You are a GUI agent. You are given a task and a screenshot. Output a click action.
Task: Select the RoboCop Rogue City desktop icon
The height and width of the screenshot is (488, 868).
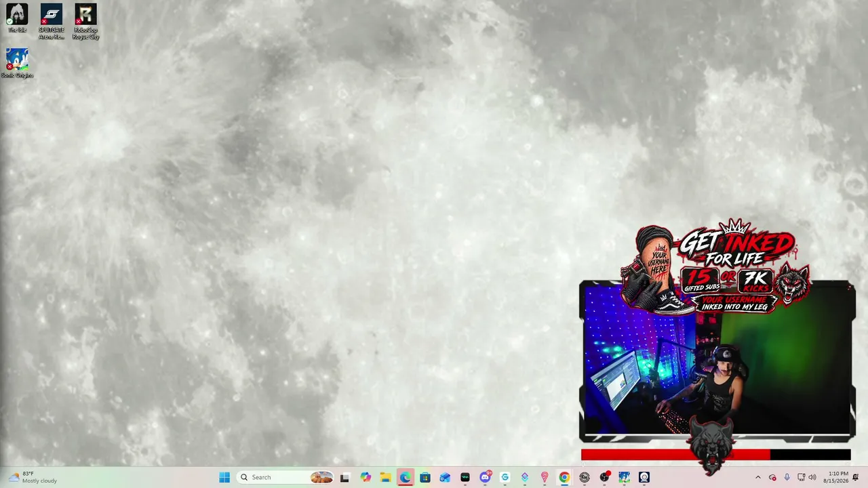pos(86,22)
